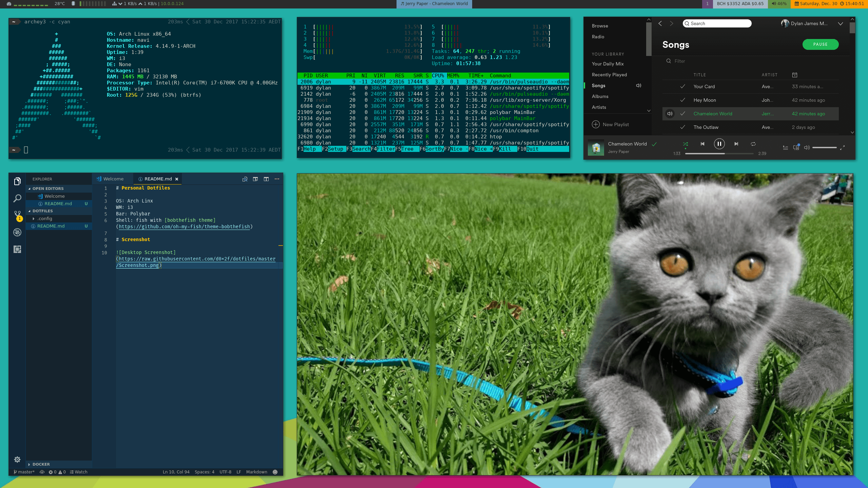
Task: Click split editor icon in editor toolbar
Action: coord(266,179)
